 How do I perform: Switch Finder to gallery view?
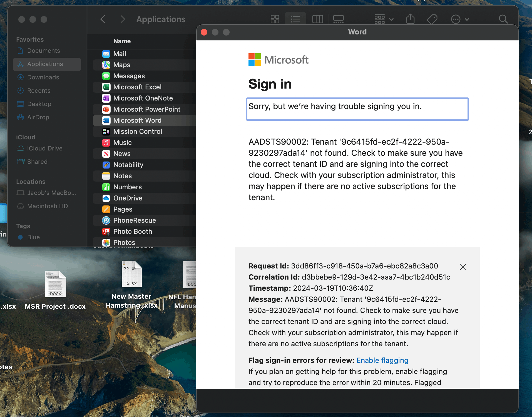(338, 19)
